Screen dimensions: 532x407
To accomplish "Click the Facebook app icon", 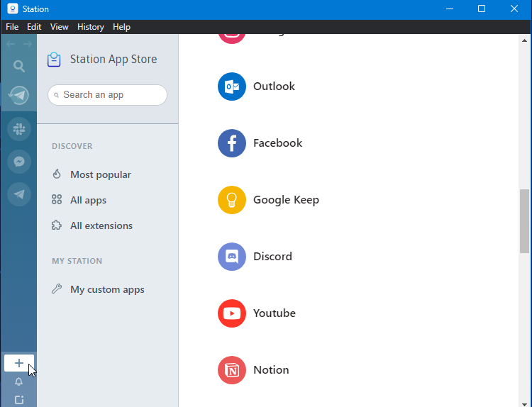I will coord(232,143).
